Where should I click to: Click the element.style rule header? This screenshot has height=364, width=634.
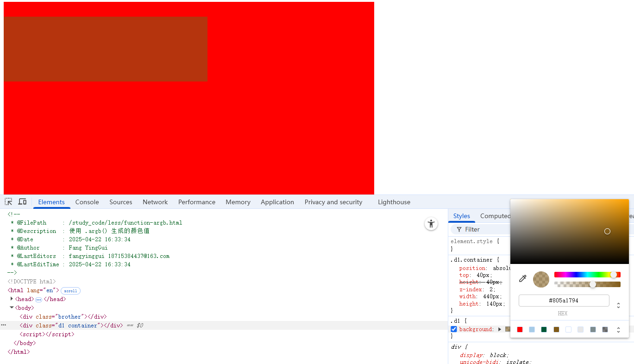tap(475, 241)
